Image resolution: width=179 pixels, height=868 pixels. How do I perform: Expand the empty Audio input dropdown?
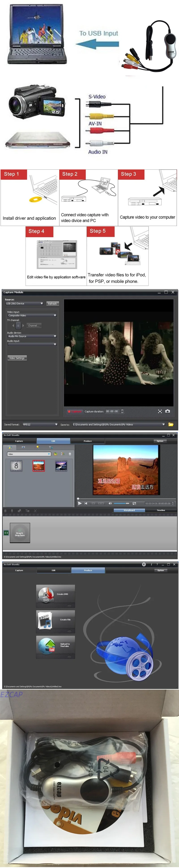pyautogui.click(x=32, y=344)
